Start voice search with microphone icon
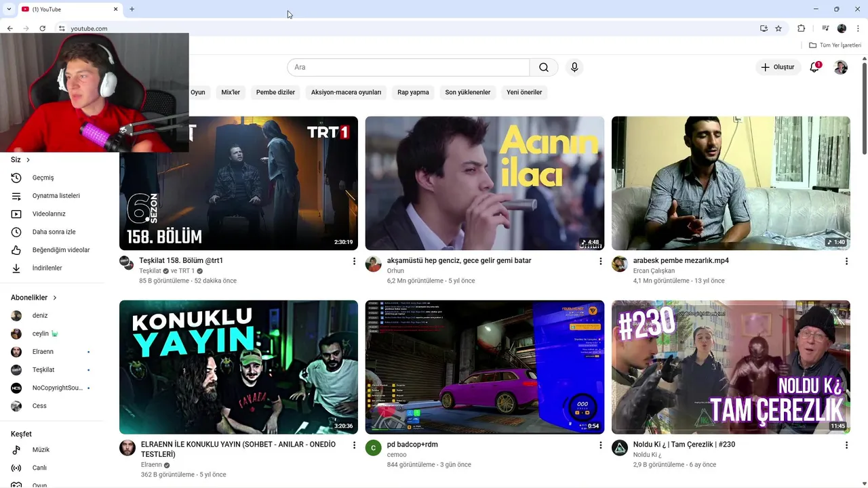Image resolution: width=868 pixels, height=488 pixels. tap(574, 67)
